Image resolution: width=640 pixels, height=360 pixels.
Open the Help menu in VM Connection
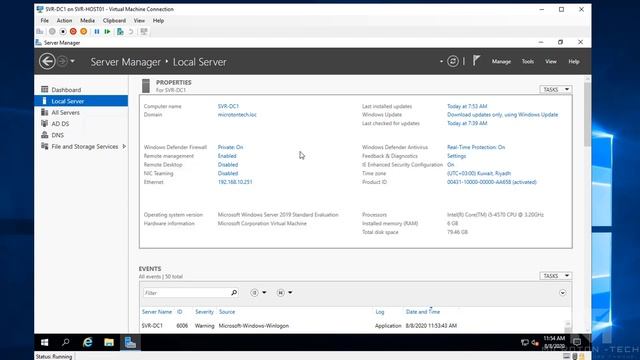158,20
